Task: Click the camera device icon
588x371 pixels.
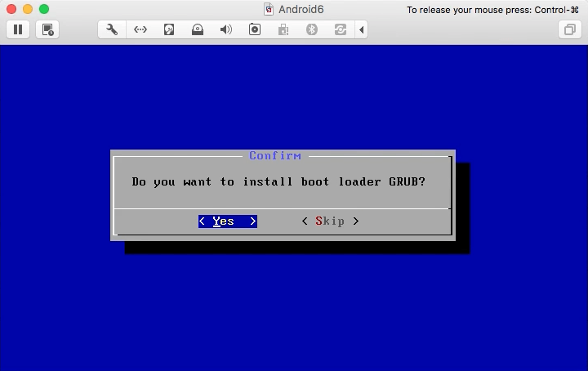Action: [255, 29]
